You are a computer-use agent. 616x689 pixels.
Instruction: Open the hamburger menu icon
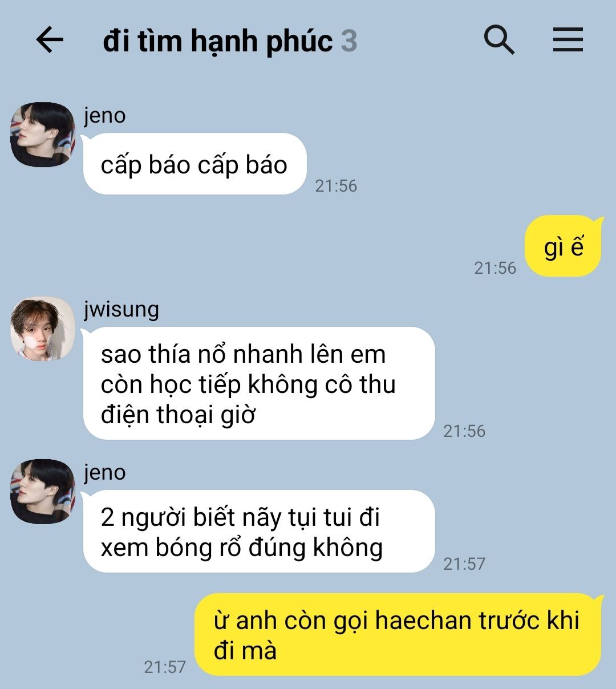click(x=568, y=40)
